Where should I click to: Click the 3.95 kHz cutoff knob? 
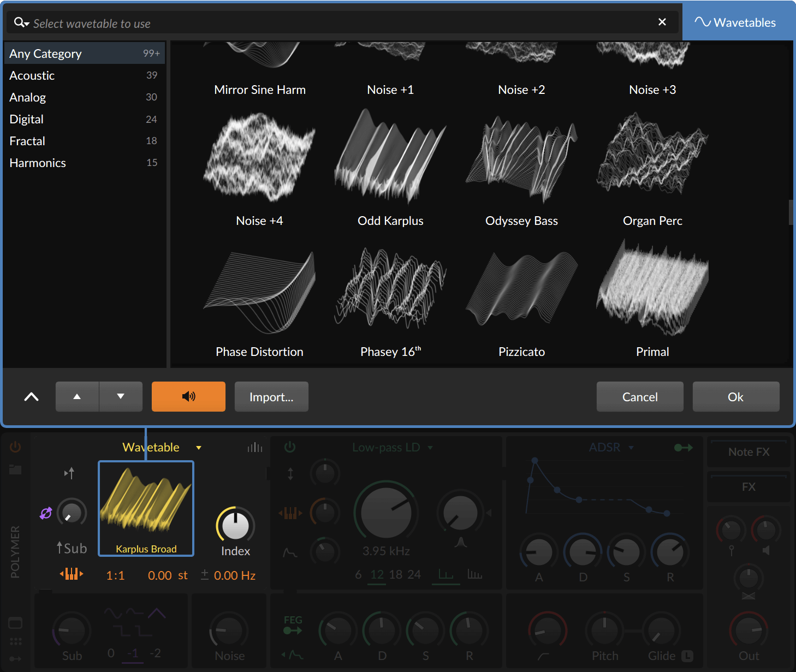(x=386, y=513)
